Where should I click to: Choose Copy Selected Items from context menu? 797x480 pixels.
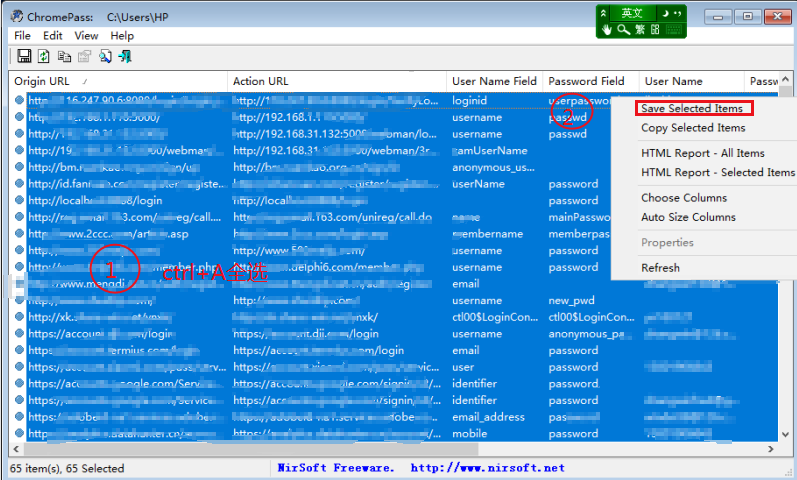[693, 128]
